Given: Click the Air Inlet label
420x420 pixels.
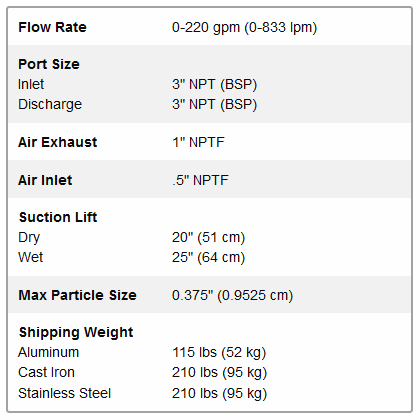Looking at the screenshot, I should tap(45, 180).
